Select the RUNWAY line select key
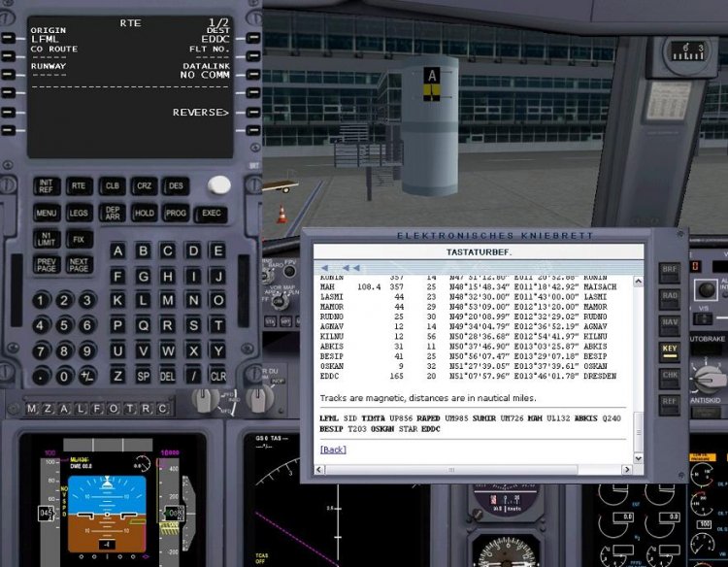The width and height of the screenshot is (728, 567). click(9, 75)
